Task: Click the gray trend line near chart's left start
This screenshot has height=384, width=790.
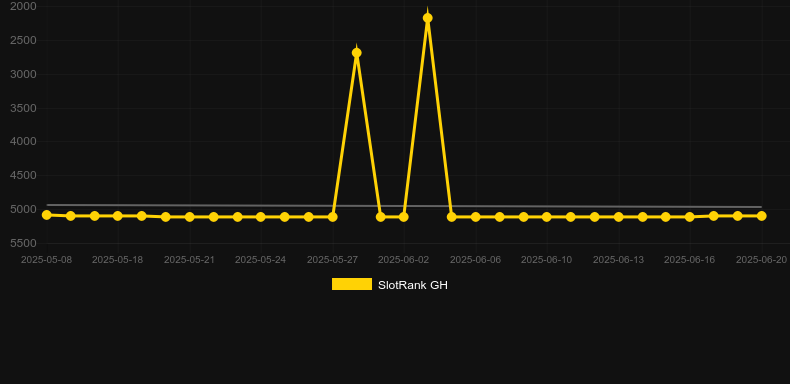Action: pyautogui.click(x=55, y=205)
